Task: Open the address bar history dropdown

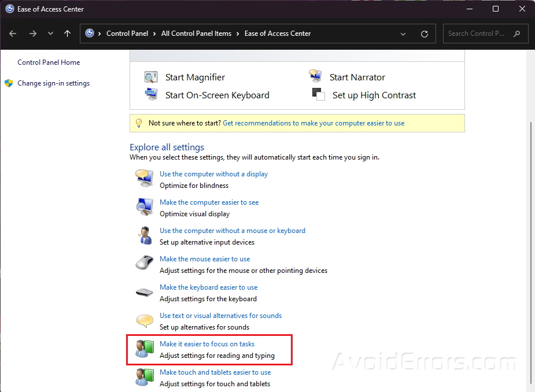Action: coord(403,34)
